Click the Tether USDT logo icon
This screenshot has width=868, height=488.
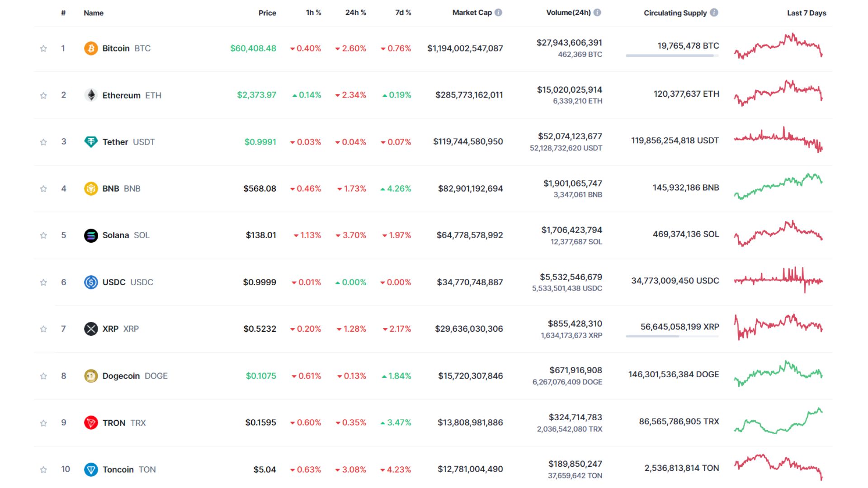click(x=91, y=141)
